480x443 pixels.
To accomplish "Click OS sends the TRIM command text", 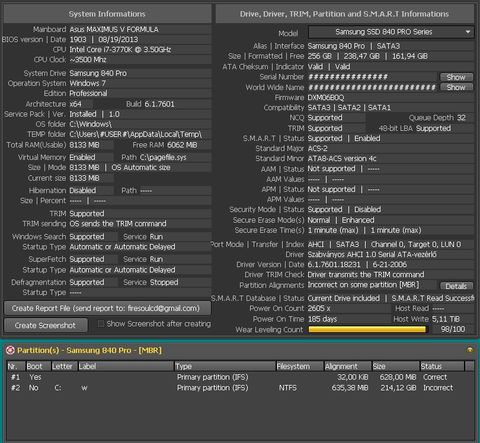I will coord(118,224).
